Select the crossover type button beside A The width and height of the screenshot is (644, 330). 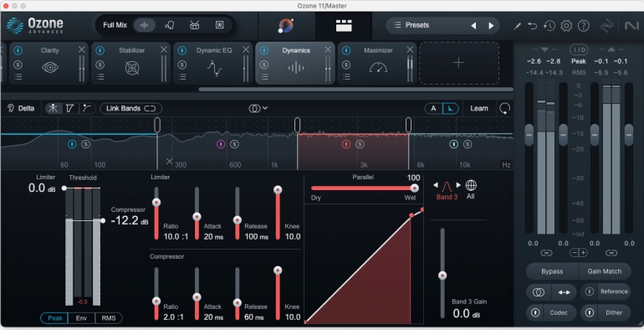pyautogui.click(x=450, y=109)
